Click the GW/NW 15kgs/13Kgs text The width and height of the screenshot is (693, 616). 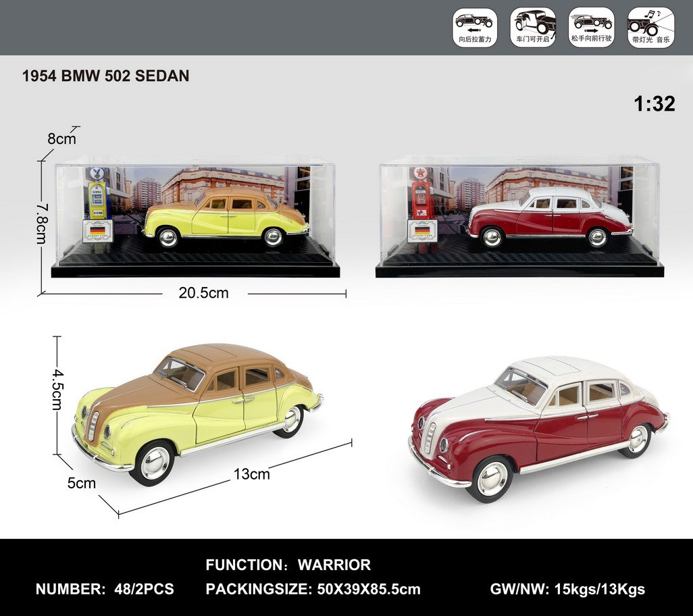coord(567,589)
